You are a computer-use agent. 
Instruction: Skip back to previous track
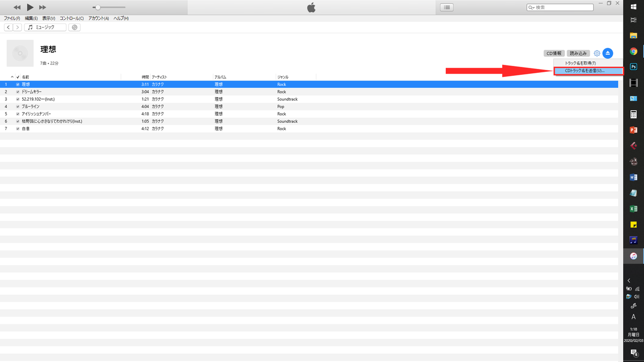tap(17, 8)
